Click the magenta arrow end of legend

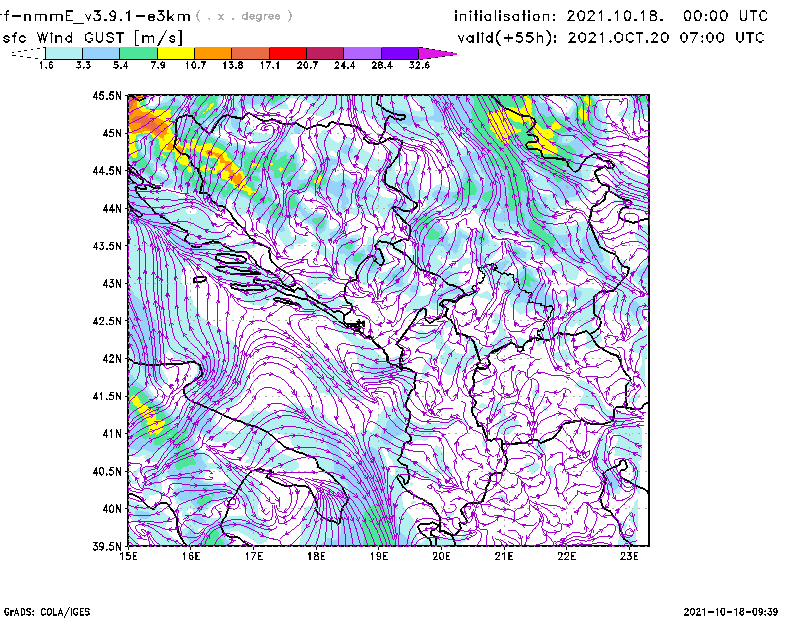pyautogui.click(x=437, y=53)
